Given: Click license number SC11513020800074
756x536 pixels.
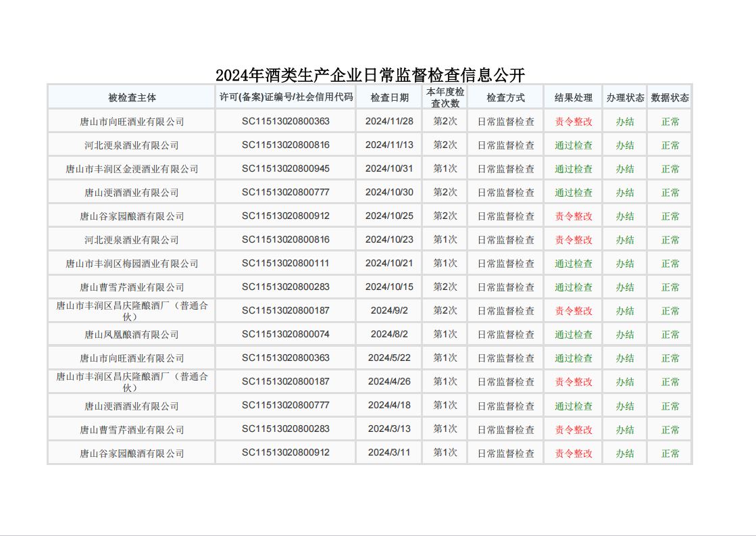Looking at the screenshot, I should pos(285,334).
